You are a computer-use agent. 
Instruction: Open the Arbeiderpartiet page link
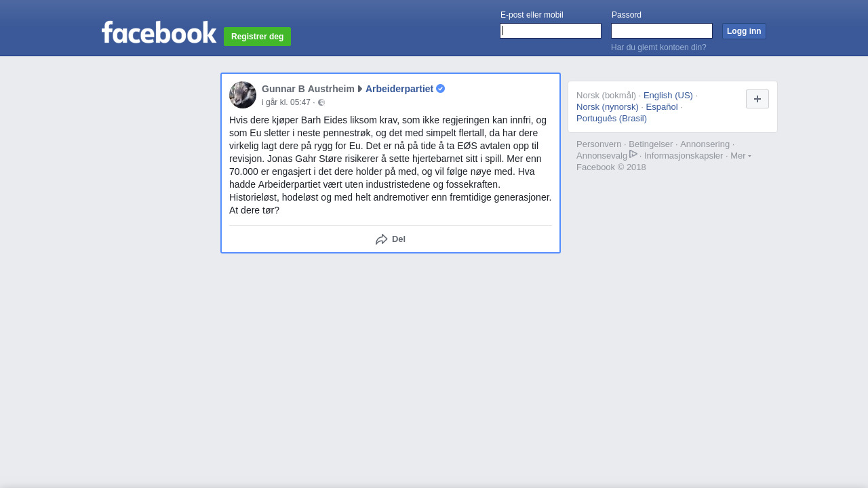(399, 89)
